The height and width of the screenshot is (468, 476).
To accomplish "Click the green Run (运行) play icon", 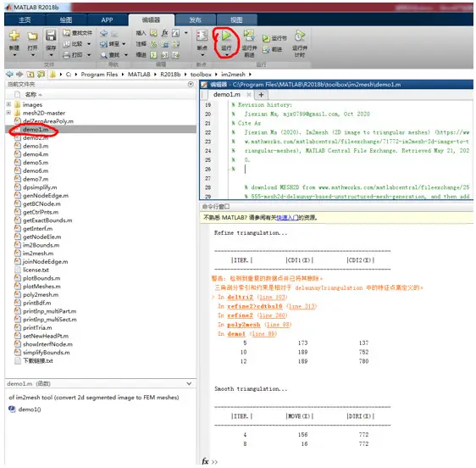I will point(226,36).
